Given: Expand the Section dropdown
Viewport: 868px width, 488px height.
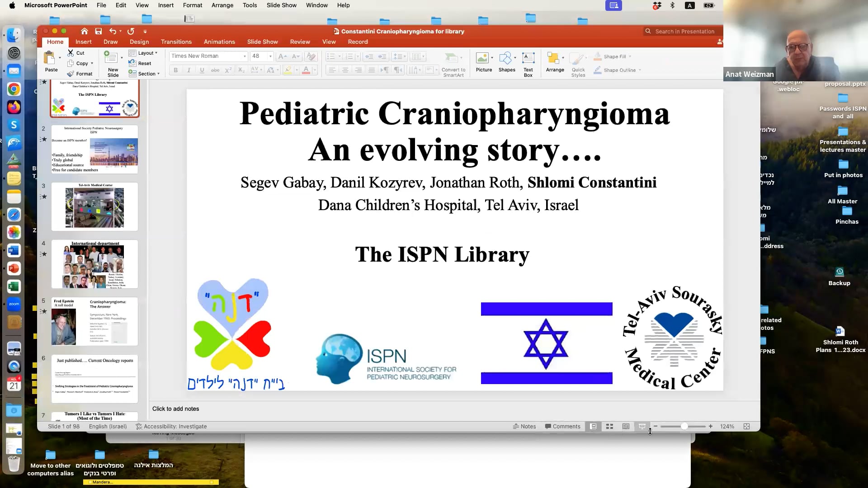Looking at the screenshot, I should tap(158, 74).
